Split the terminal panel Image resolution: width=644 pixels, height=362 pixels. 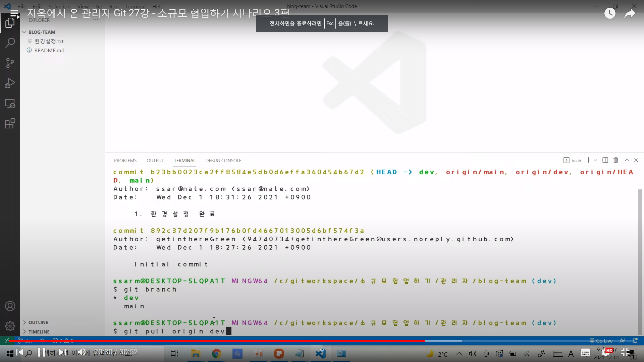(x=605, y=160)
